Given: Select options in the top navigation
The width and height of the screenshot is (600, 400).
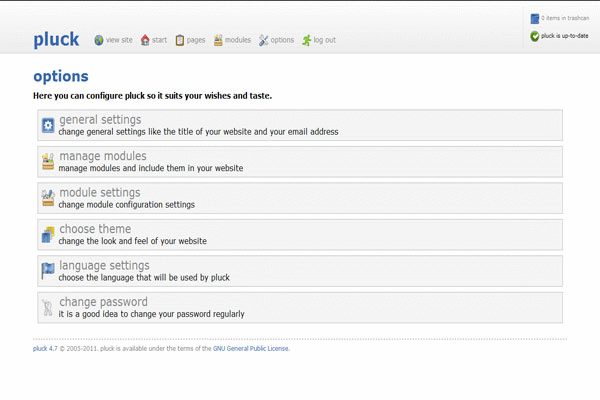Looking at the screenshot, I should point(276,40).
